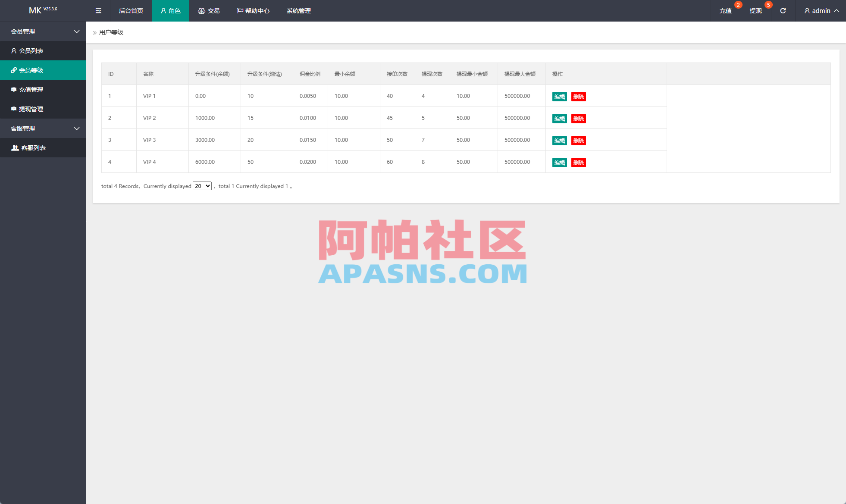Expand the admin account dropdown
This screenshot has width=846, height=504.
(836, 11)
